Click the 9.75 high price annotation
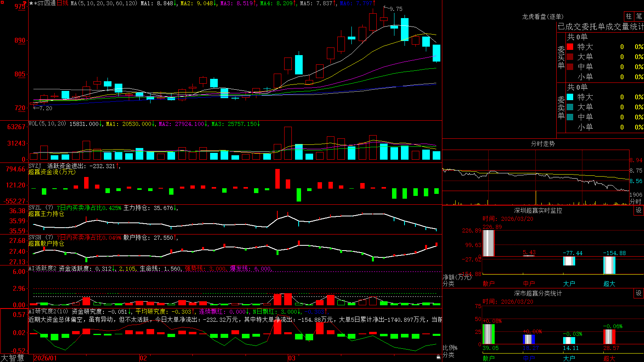Viewport: 644px width, 362px height. [396, 9]
